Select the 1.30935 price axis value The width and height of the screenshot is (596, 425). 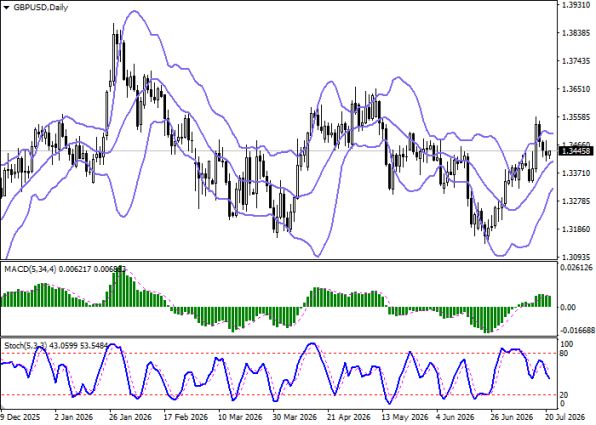[x=576, y=257]
